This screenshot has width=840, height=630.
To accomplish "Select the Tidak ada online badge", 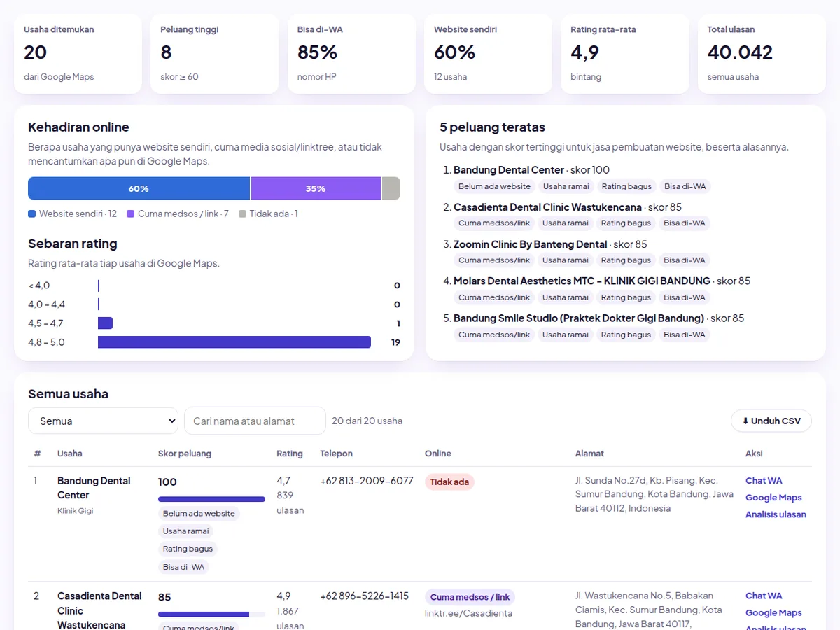I will click(449, 482).
